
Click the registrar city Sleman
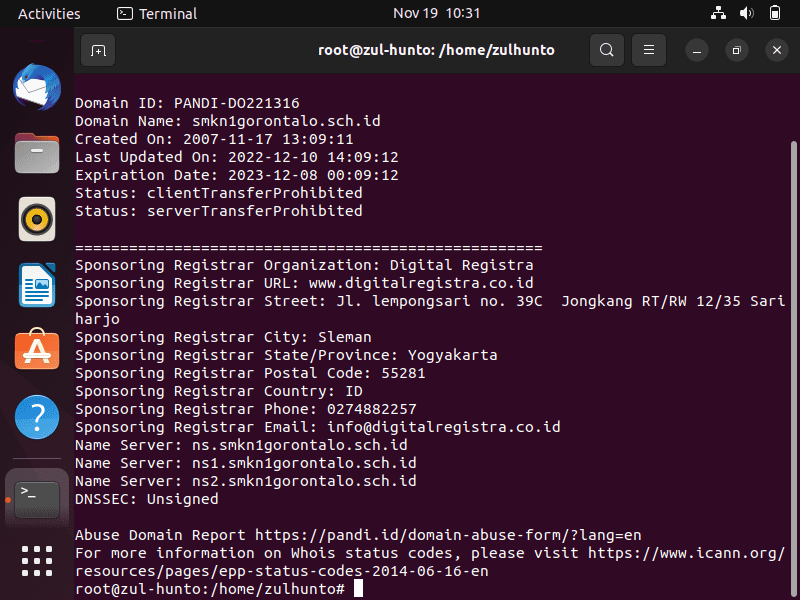point(345,337)
